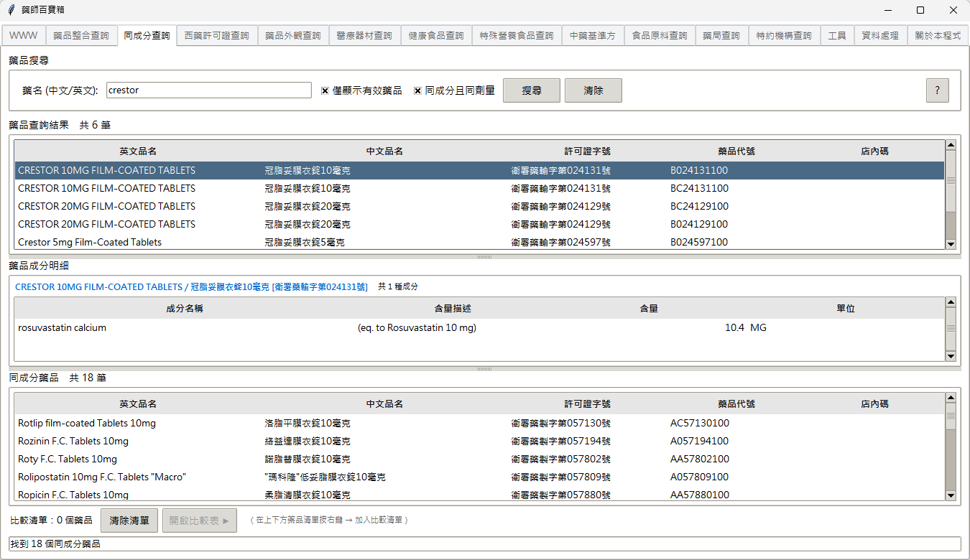Select the 同成分查詢 tab
This screenshot has width=970, height=560.
(147, 35)
